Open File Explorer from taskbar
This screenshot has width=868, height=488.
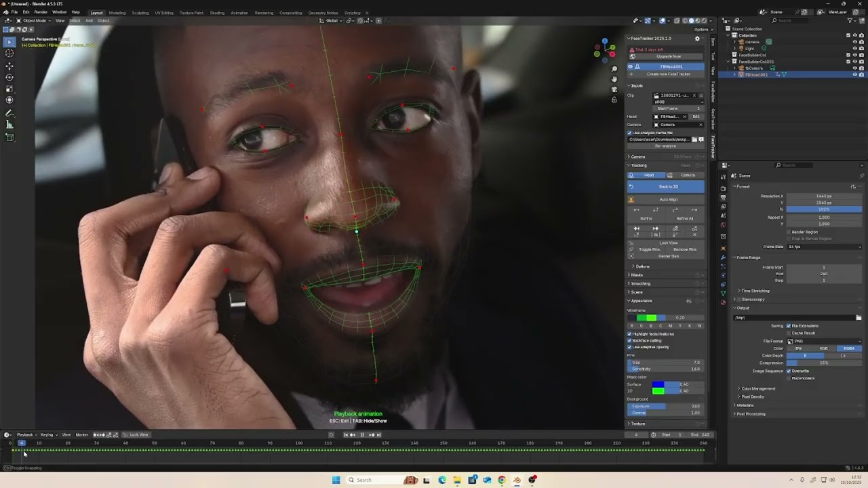coord(457,480)
